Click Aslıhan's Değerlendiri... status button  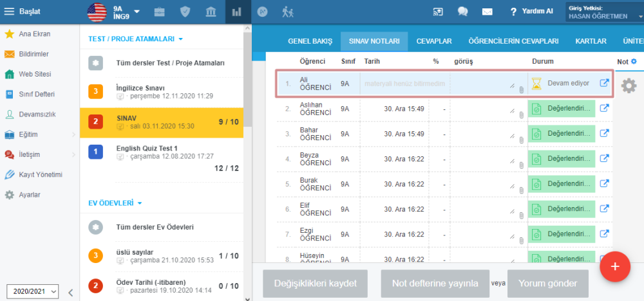[562, 109]
